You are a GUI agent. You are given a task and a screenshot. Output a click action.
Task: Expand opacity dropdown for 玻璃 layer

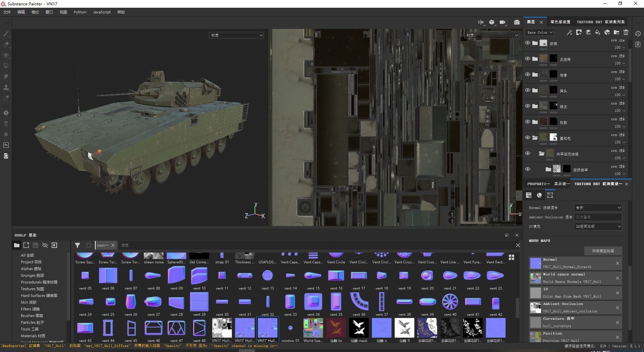pos(624,47)
